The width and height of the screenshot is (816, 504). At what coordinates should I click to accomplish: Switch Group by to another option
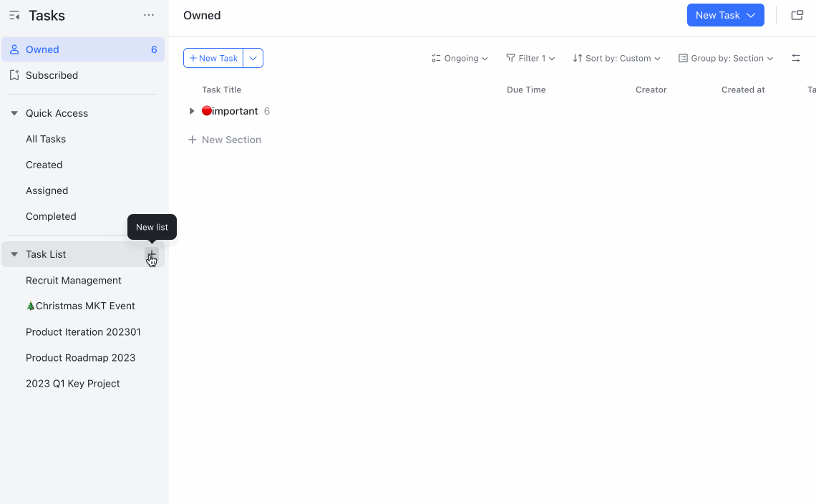pyautogui.click(x=726, y=58)
